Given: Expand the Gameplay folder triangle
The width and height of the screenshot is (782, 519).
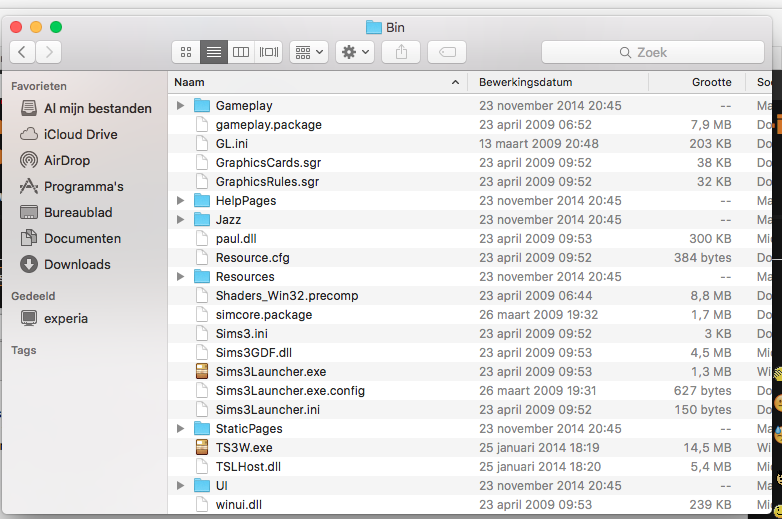Looking at the screenshot, I should point(181,105).
